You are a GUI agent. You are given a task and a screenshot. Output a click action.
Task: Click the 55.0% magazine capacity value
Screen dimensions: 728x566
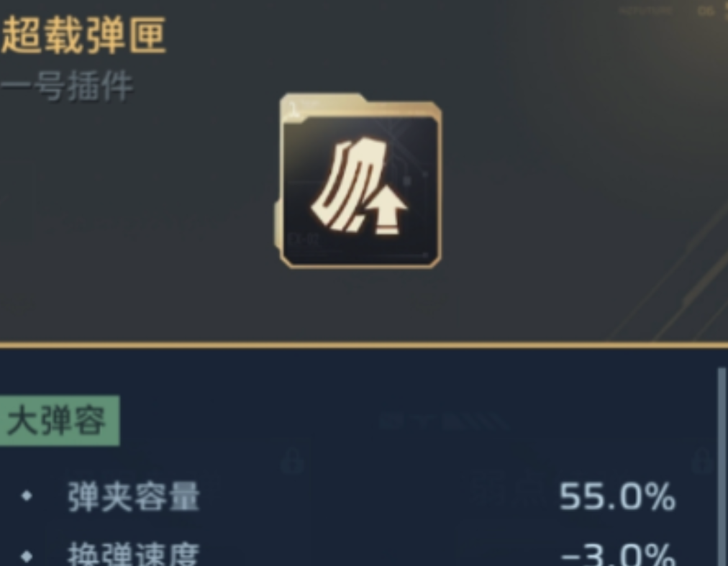point(617,496)
